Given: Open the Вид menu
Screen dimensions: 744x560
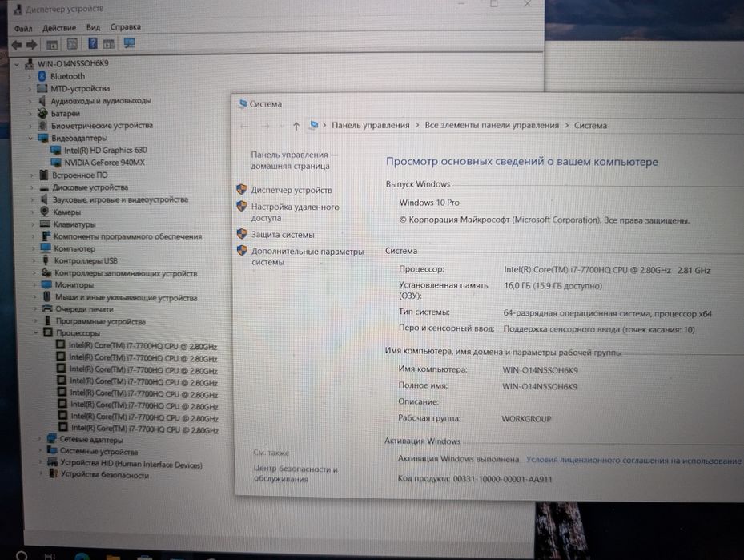Looking at the screenshot, I should (x=93, y=27).
